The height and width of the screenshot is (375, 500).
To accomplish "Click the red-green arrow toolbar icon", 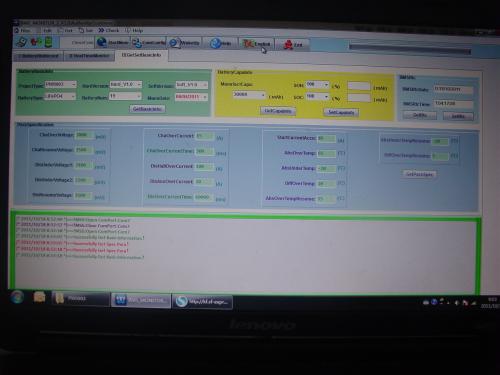I will point(36,42).
